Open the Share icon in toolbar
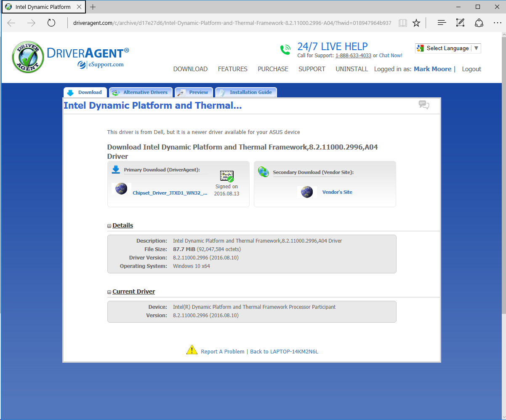This screenshot has height=420, width=506. tap(479, 23)
